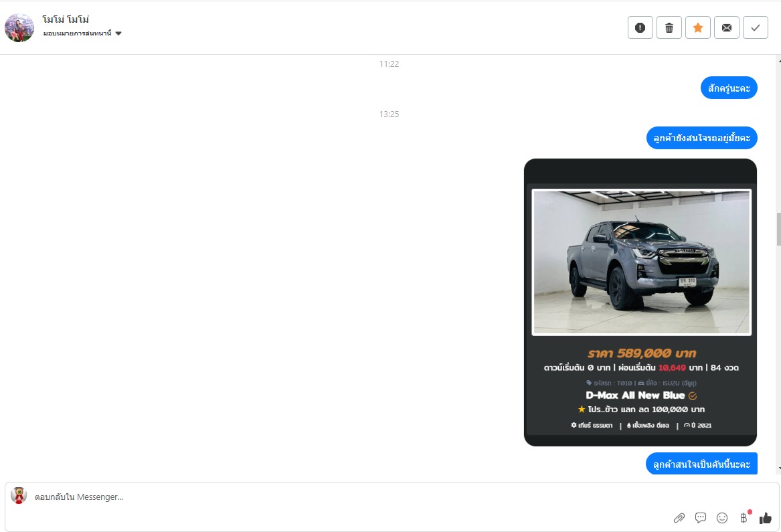Select message bubble ลูกค้ายังสนใจรถอยู่มั้ยคะ
781x532 pixels.
click(702, 138)
